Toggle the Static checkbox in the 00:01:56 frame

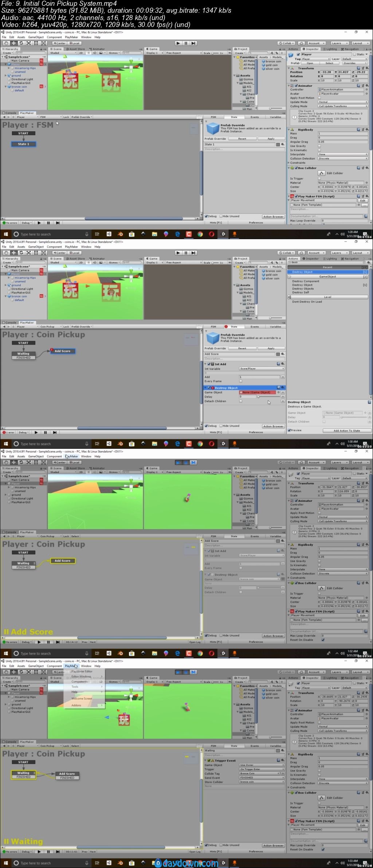click(354, 54)
